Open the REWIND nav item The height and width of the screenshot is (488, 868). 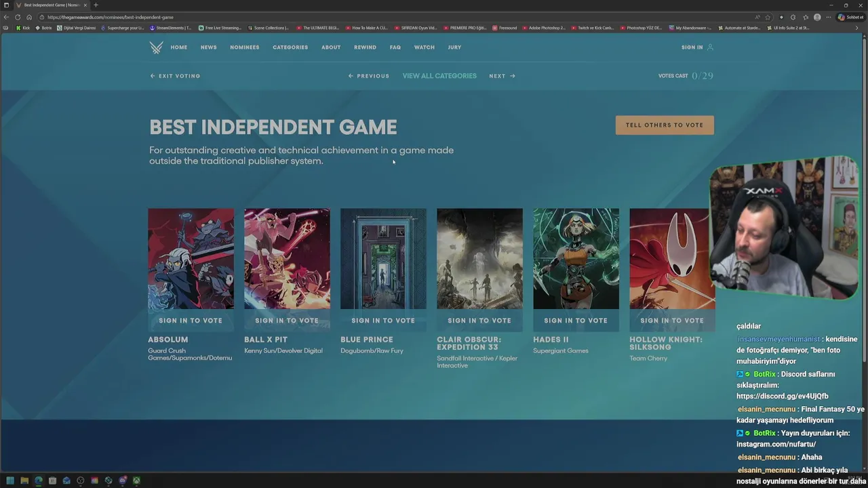(365, 47)
